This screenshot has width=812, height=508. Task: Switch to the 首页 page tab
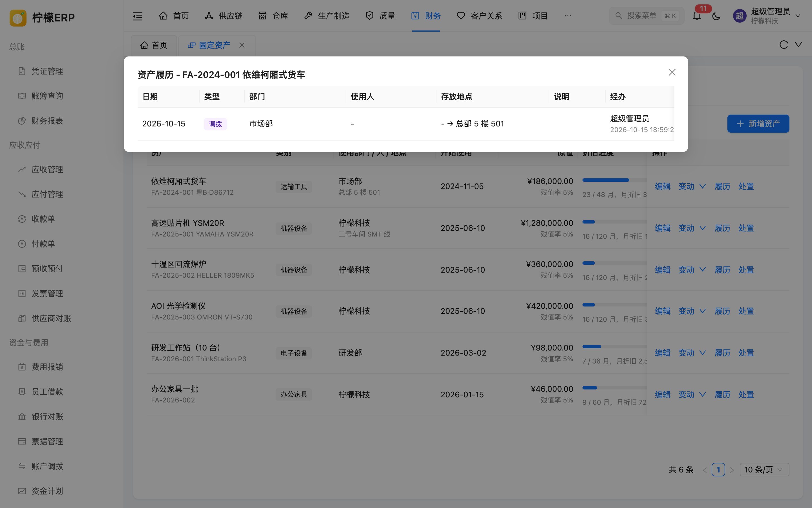click(154, 45)
